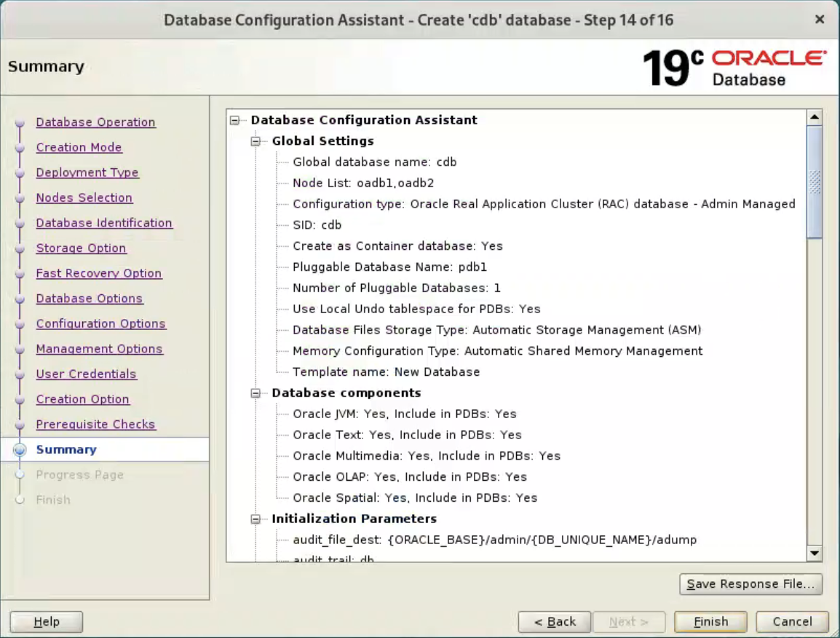Click the Database Operation step bullet
Viewport: 840px width, 638px height.
tap(20, 123)
